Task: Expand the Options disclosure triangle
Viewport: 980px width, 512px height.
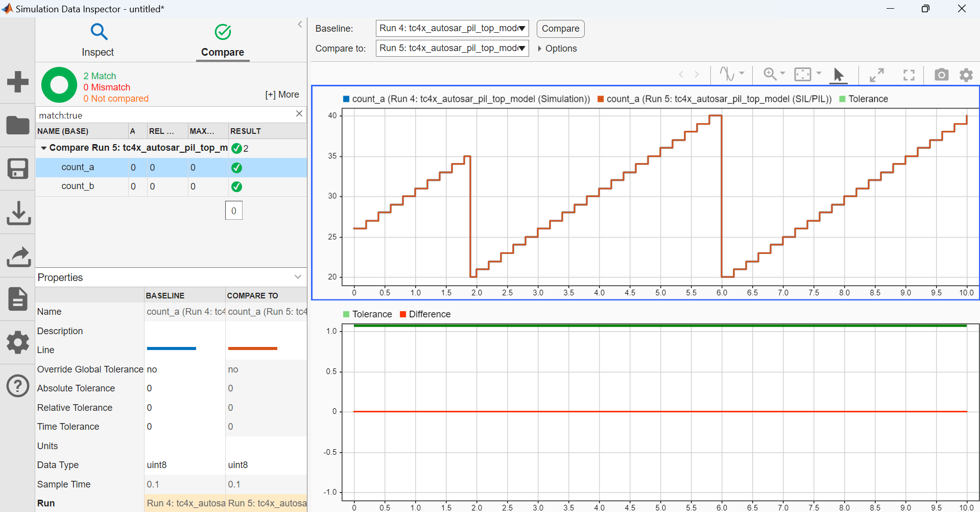Action: tap(540, 49)
